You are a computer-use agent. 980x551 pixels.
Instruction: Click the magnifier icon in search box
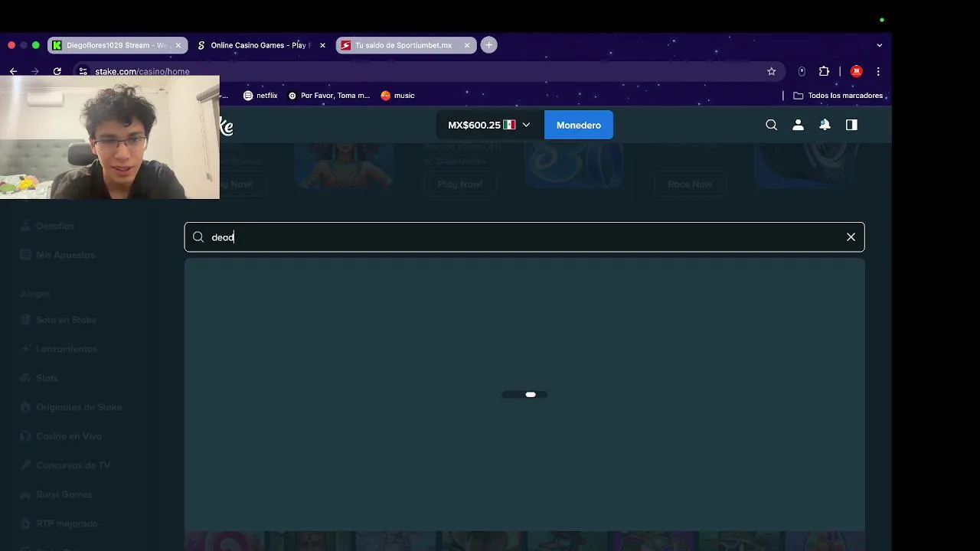[198, 237]
